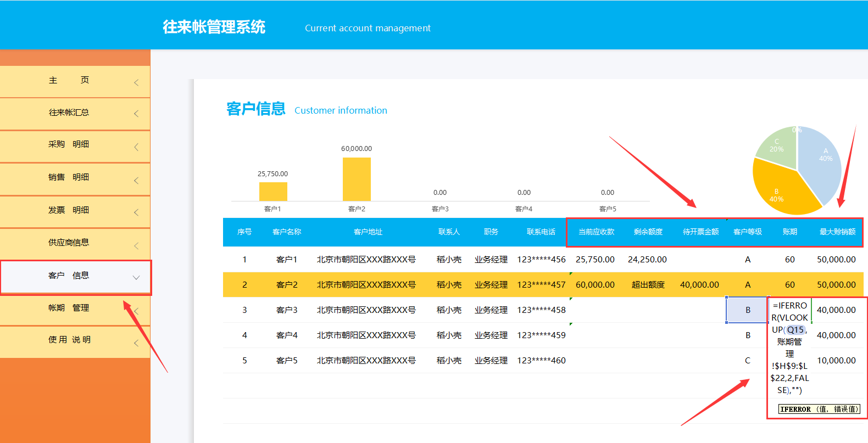
Task: Select 账期 value 60 for 客户1
Action: pyautogui.click(x=790, y=259)
